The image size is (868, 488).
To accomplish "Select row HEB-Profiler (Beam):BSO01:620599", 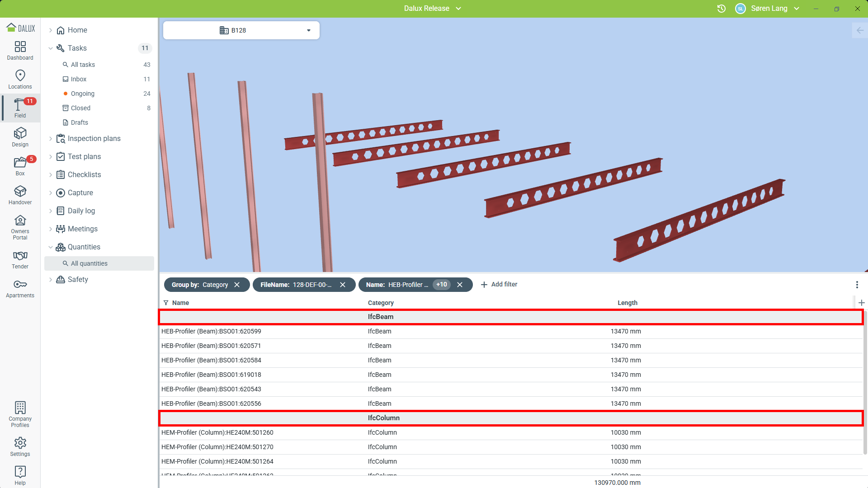I will point(511,331).
